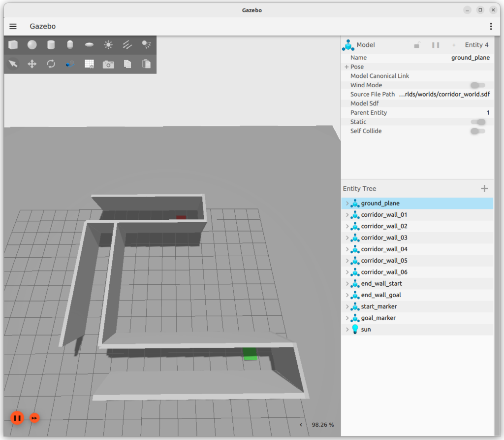The height and width of the screenshot is (440, 504).
Task: Step the simulation forward
Action: tap(34, 418)
